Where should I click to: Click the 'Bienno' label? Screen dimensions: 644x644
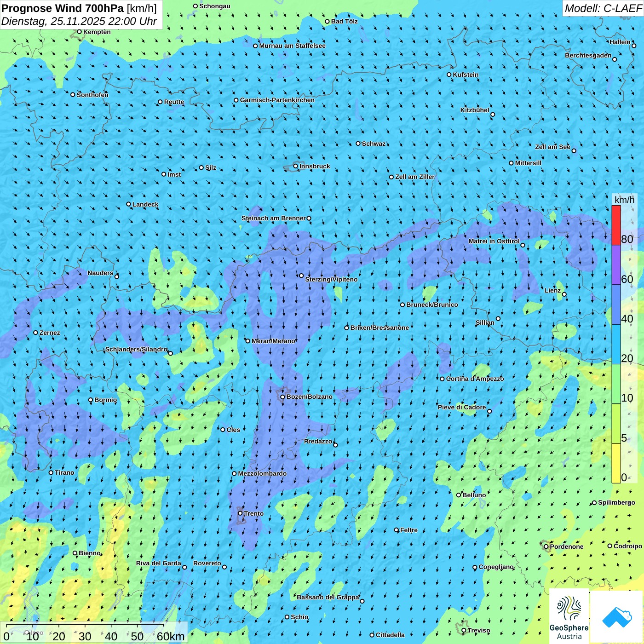(x=90, y=553)
